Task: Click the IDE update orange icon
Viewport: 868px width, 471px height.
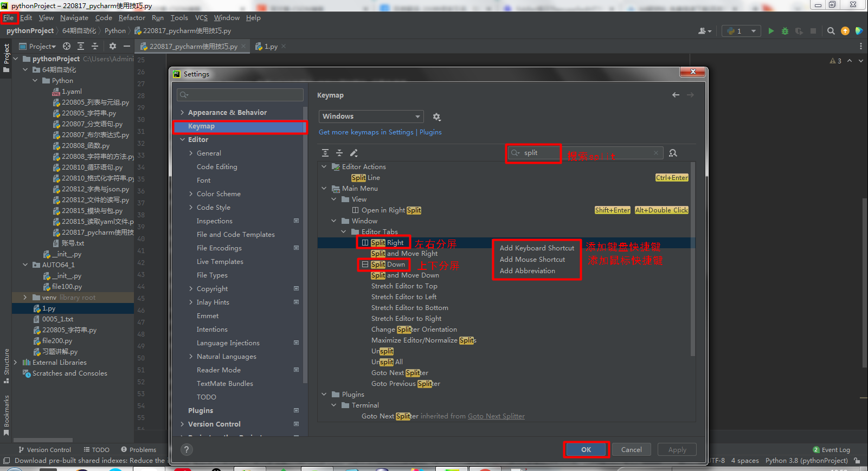Action: 845,31
